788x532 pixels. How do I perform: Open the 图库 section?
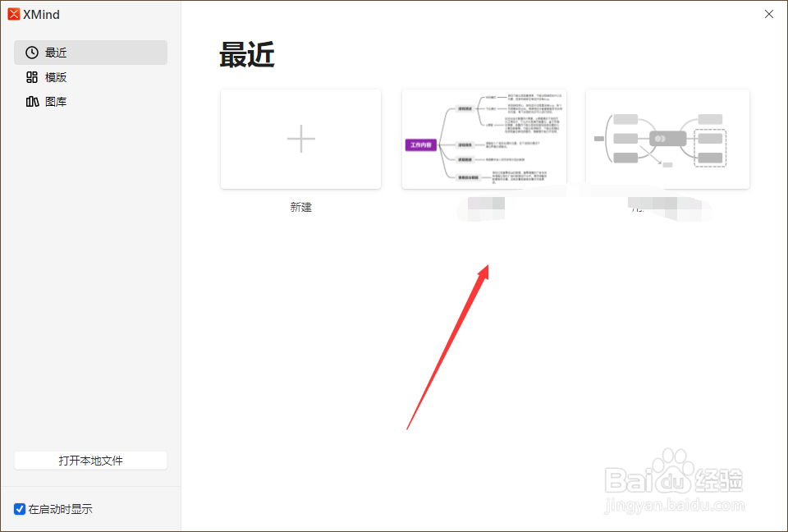[57, 101]
